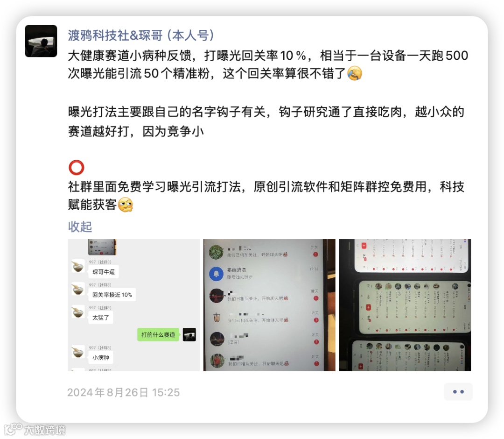Click the 系统消息 row in message list
The width and height of the screenshot is (504, 439).
[x=265, y=274]
